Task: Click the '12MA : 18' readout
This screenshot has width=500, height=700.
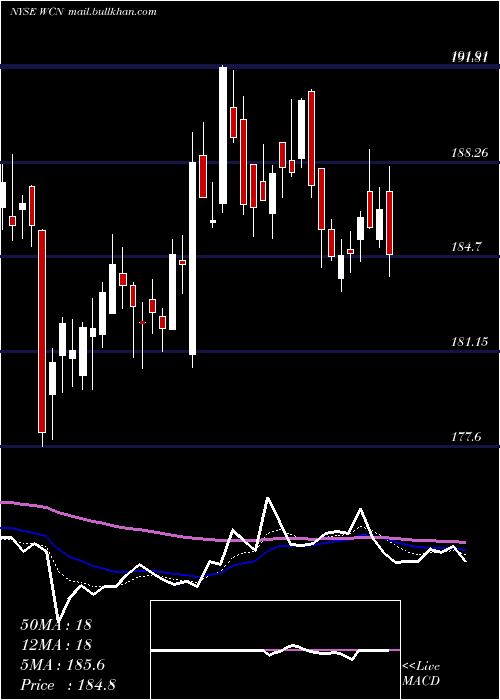Action: (56, 645)
